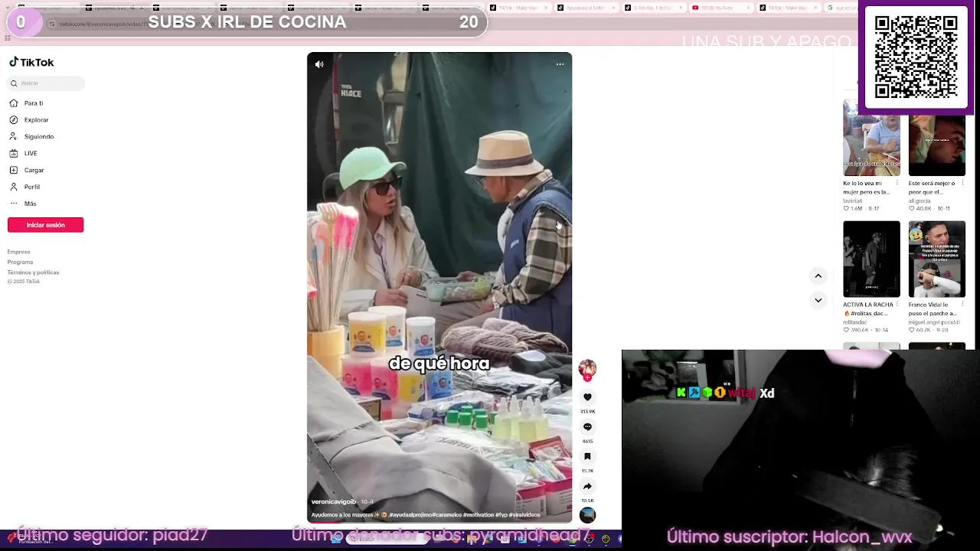Open the Programa footer link
The image size is (980, 551).
click(x=20, y=262)
